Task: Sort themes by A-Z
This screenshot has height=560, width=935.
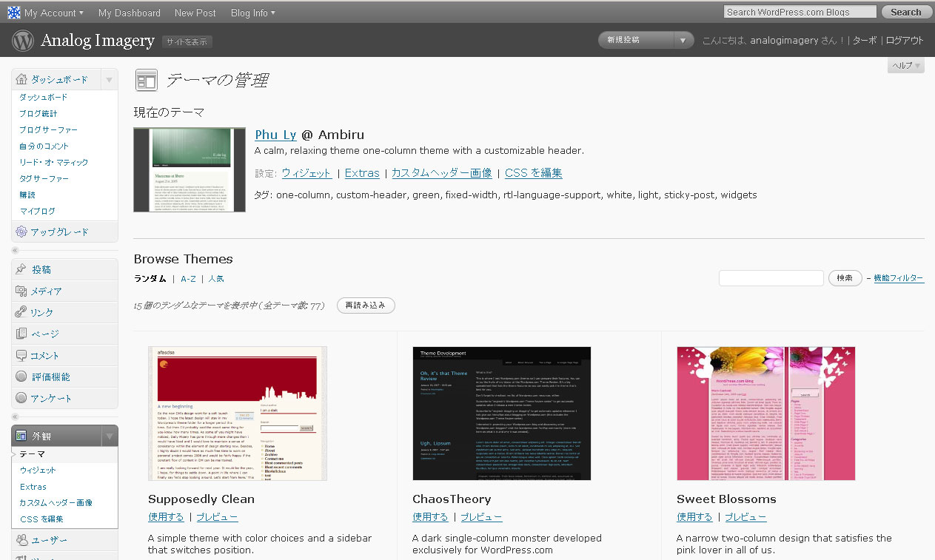Action: tap(188, 279)
